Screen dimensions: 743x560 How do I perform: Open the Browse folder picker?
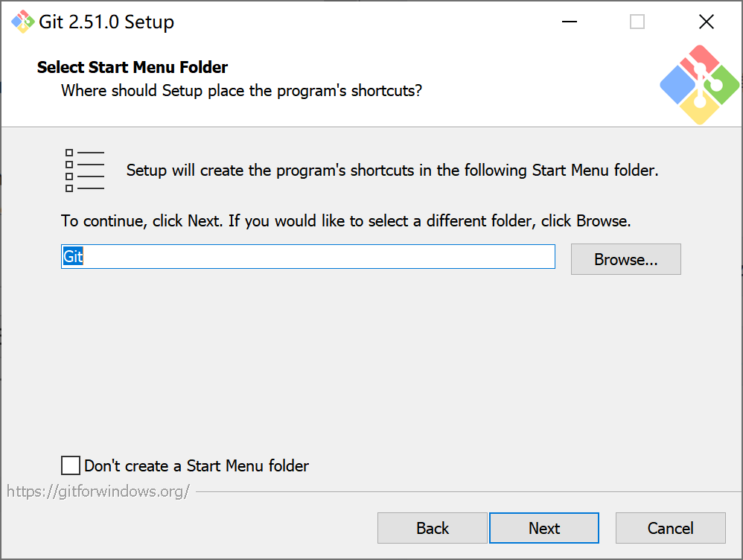(x=625, y=259)
